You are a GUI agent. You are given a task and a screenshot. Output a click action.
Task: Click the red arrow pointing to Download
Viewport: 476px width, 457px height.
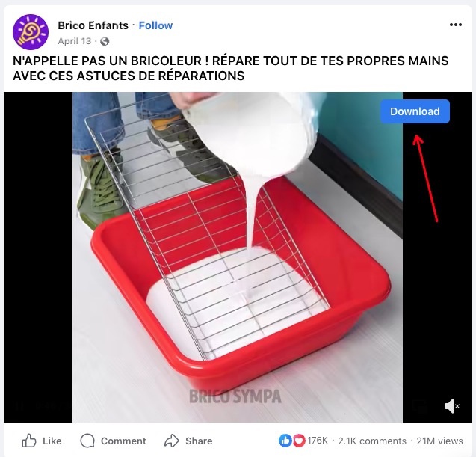coord(426,178)
